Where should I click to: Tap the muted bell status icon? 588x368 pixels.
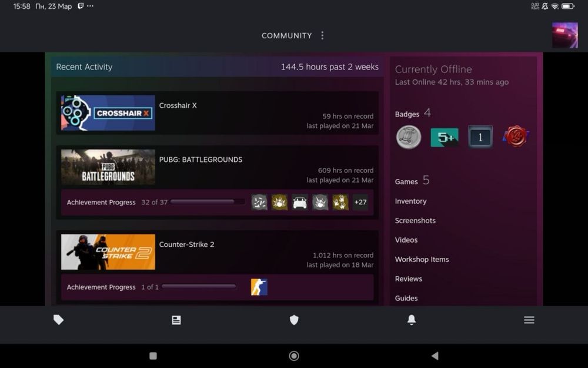click(x=544, y=6)
